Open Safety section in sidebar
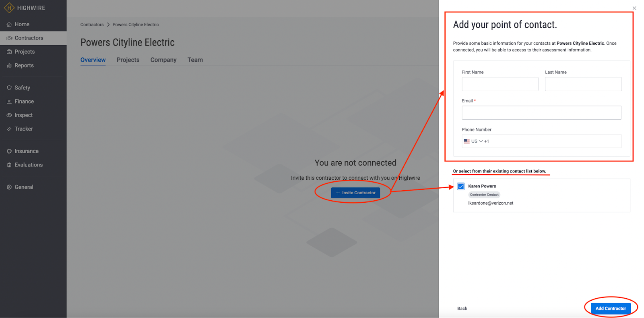This screenshot has height=318, width=644. (33, 87)
